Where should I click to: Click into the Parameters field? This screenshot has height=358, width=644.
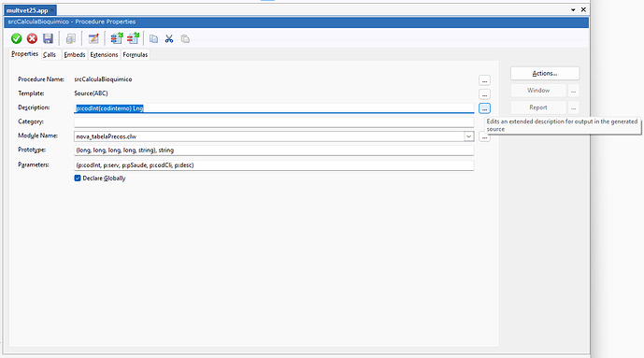pyautogui.click(x=274, y=165)
